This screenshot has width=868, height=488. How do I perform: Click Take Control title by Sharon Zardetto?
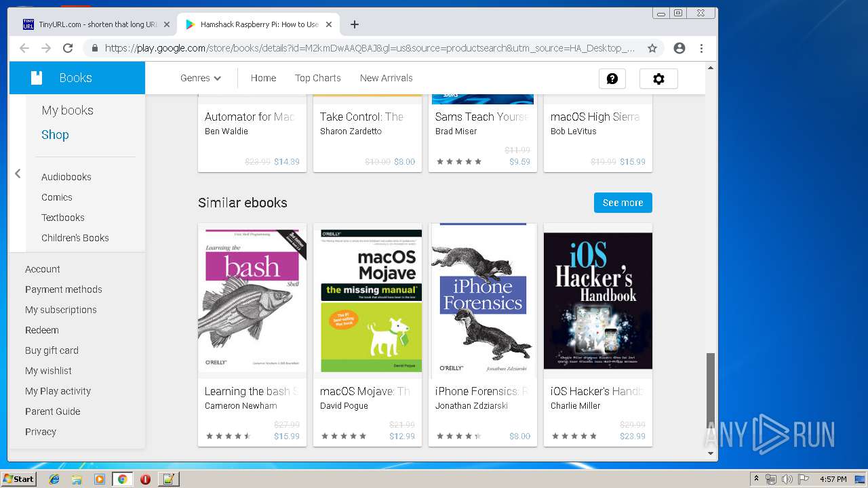point(361,117)
